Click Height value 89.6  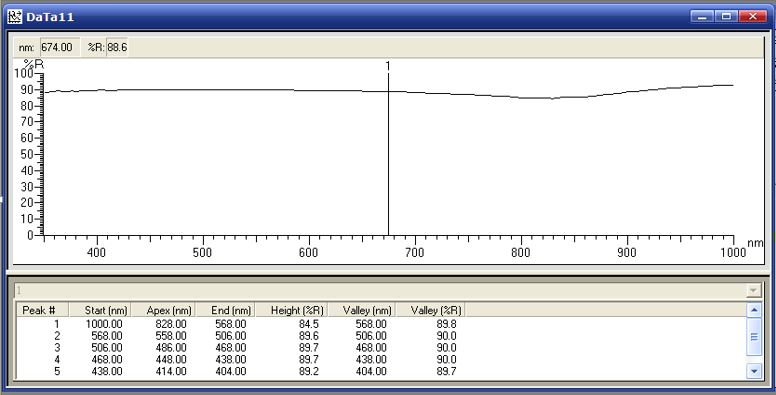309,336
